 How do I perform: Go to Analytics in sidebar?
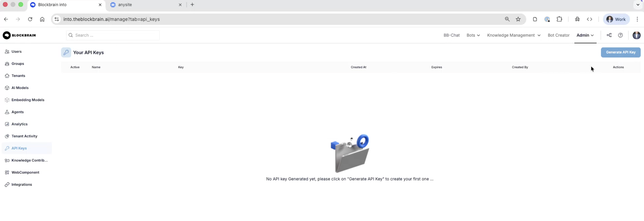tap(19, 124)
